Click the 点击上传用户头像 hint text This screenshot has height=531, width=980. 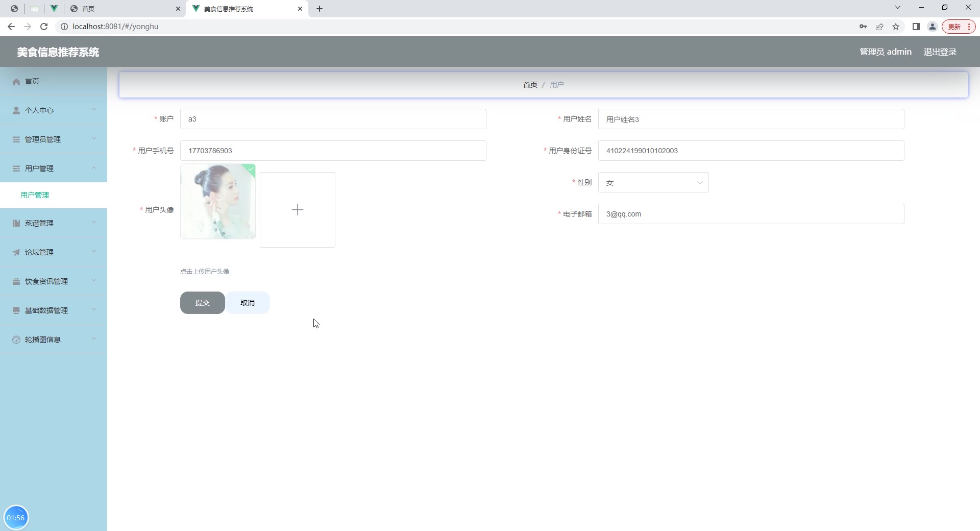pyautogui.click(x=205, y=272)
